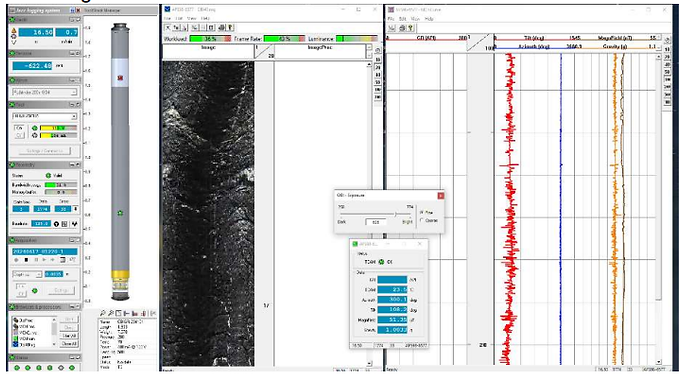Click the depth warning triangle icon

[x=14, y=31]
